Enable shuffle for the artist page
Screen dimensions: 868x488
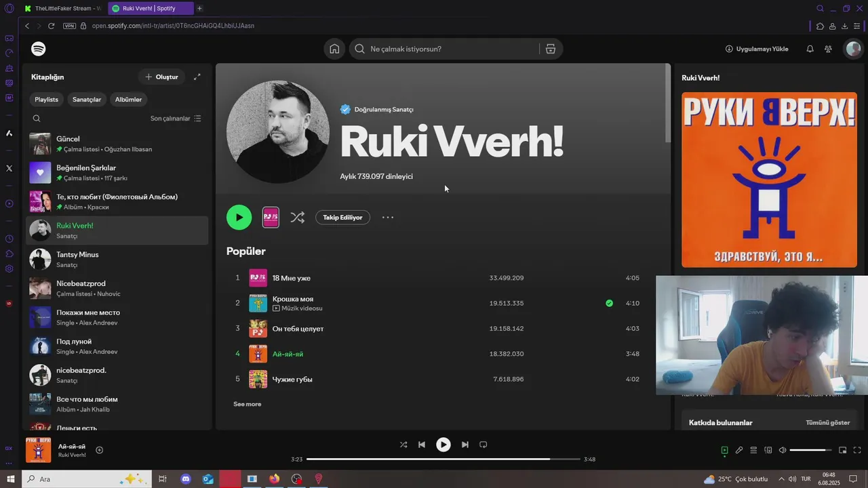(x=297, y=218)
